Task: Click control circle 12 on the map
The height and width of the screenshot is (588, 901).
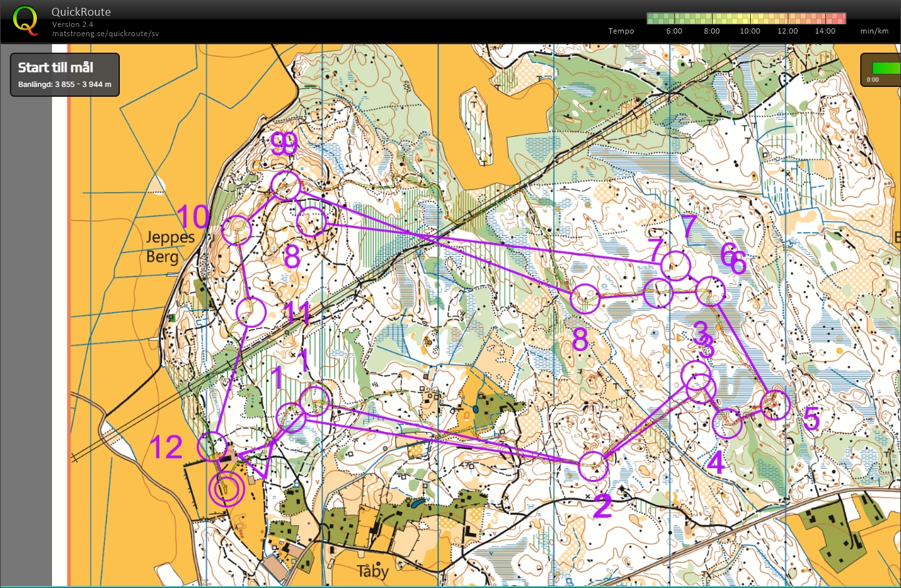Action: click(x=213, y=446)
